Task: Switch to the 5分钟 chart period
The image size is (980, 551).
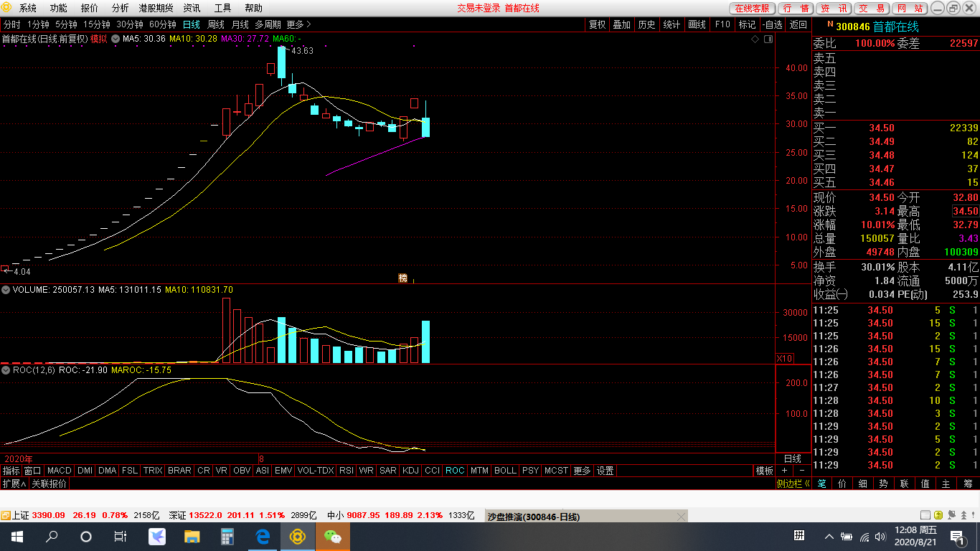Action: 66,24
